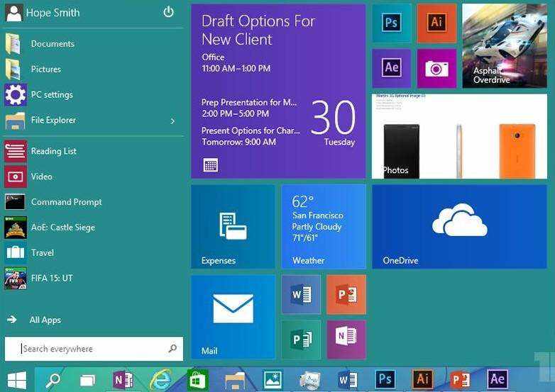
Task: Open Weather tile for San Francisco
Action: [324, 227]
